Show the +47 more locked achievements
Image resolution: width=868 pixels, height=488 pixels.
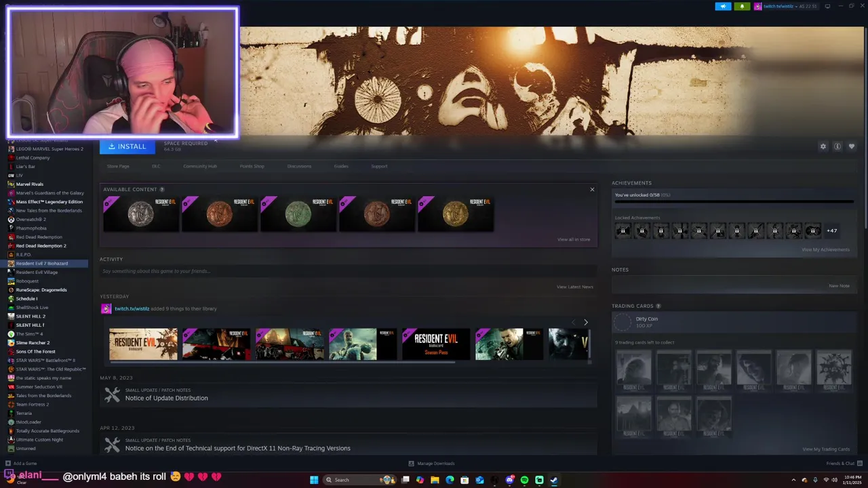tap(831, 231)
